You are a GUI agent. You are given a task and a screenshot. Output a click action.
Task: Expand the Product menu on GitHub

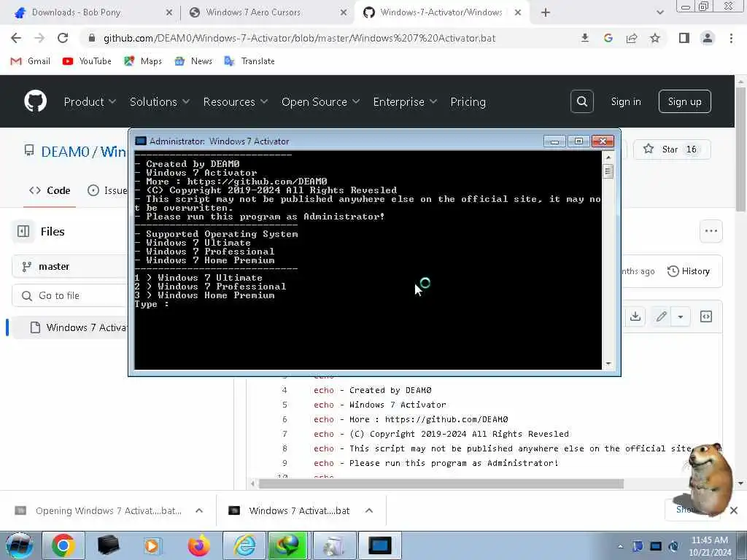(90, 102)
